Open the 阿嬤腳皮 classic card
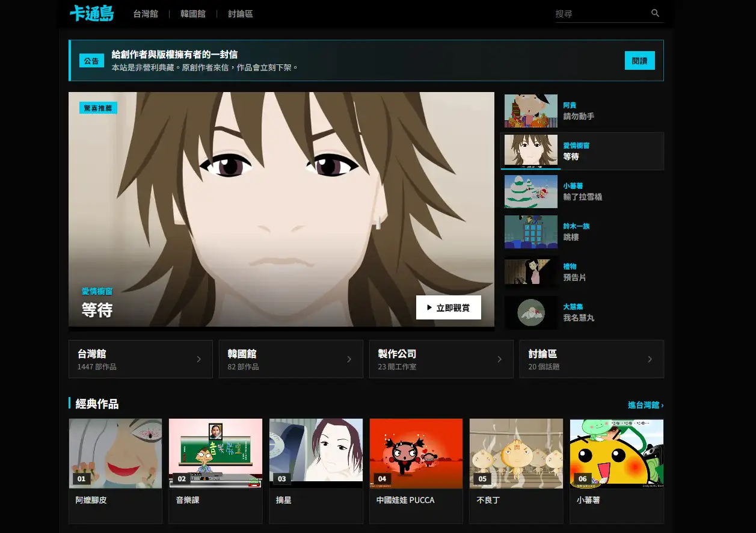The width and height of the screenshot is (756, 533). pyautogui.click(x=115, y=471)
